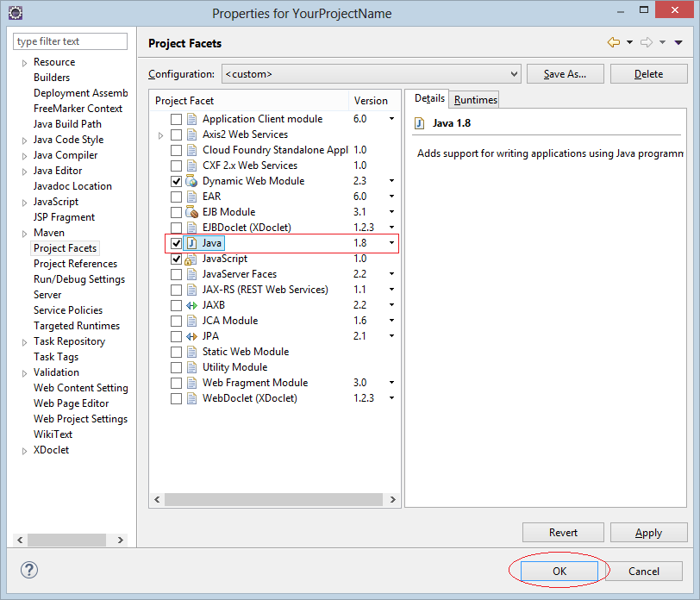Viewport: 700px width, 600px height.
Task: Click the Axis2 Web Services document icon
Action: pyautogui.click(x=192, y=134)
